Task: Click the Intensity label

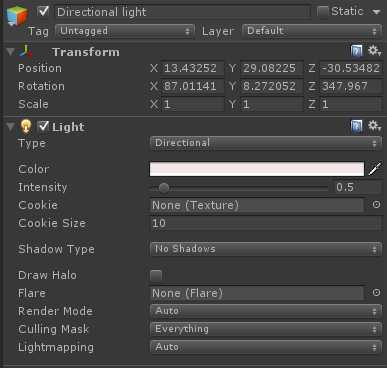Action: point(42,187)
